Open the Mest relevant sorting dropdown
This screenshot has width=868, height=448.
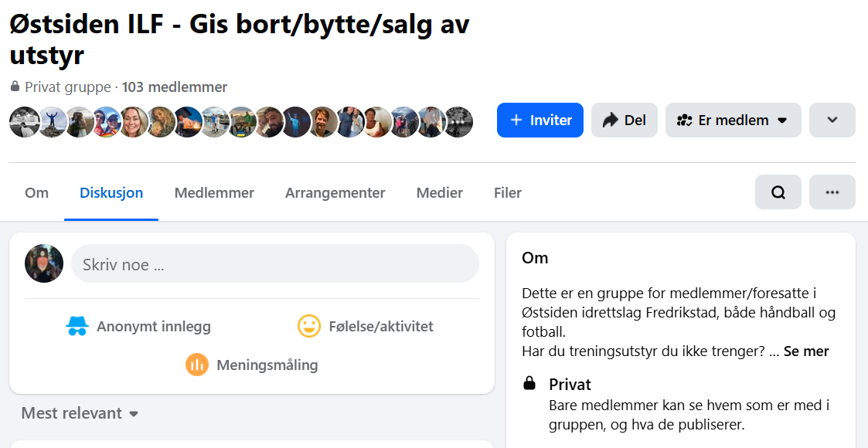[80, 413]
